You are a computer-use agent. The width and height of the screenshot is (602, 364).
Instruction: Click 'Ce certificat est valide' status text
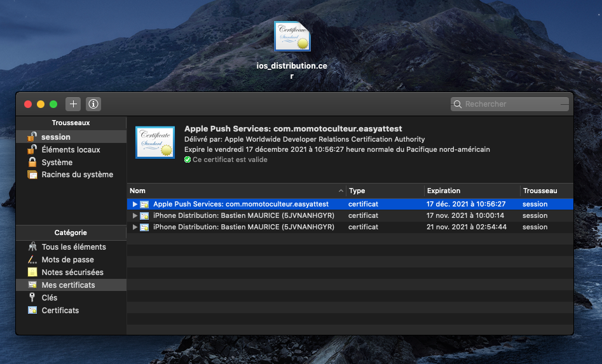(230, 159)
